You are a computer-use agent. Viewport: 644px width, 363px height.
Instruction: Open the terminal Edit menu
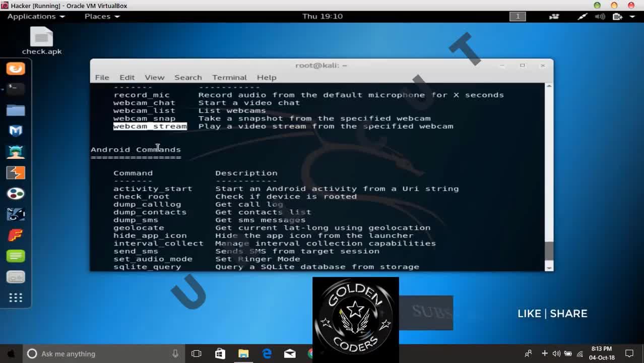point(127,77)
